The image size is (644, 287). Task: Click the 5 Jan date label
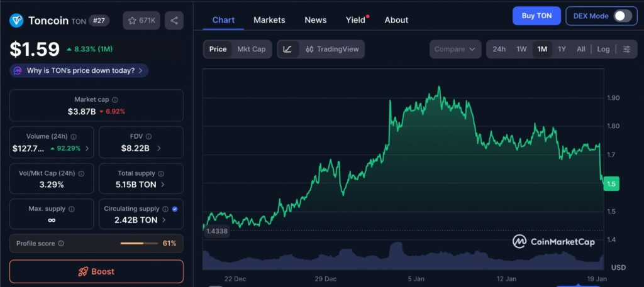point(416,279)
